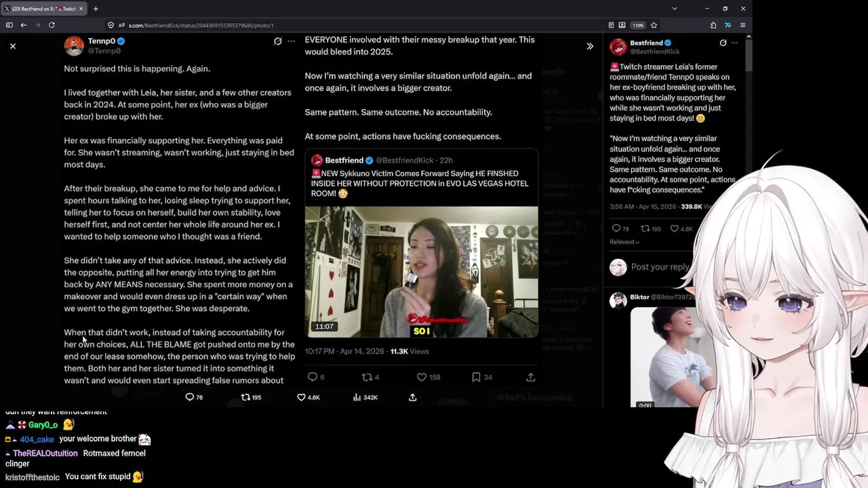The width and height of the screenshot is (868, 488).
Task: Collapse the side panel with double-chevron icon
Action: coord(589,46)
